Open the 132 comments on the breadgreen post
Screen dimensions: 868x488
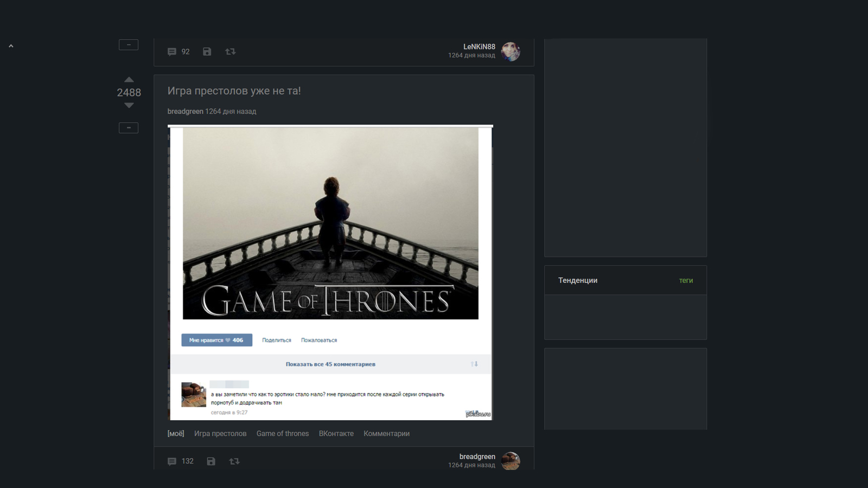(x=180, y=461)
